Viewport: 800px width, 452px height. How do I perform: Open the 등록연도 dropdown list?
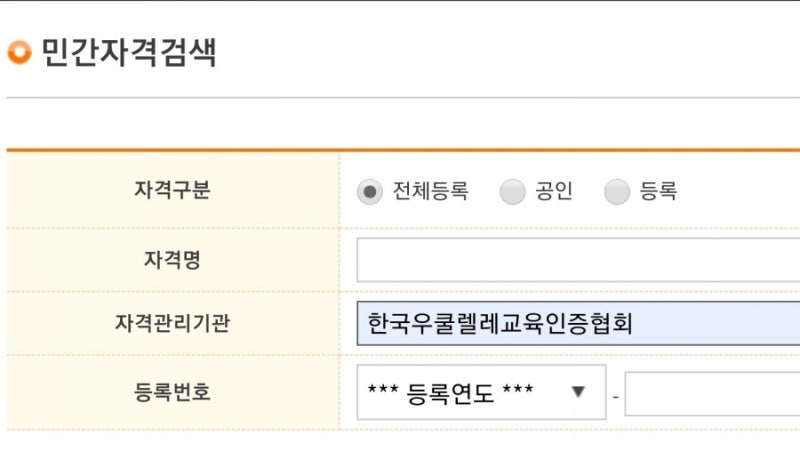[x=482, y=392]
